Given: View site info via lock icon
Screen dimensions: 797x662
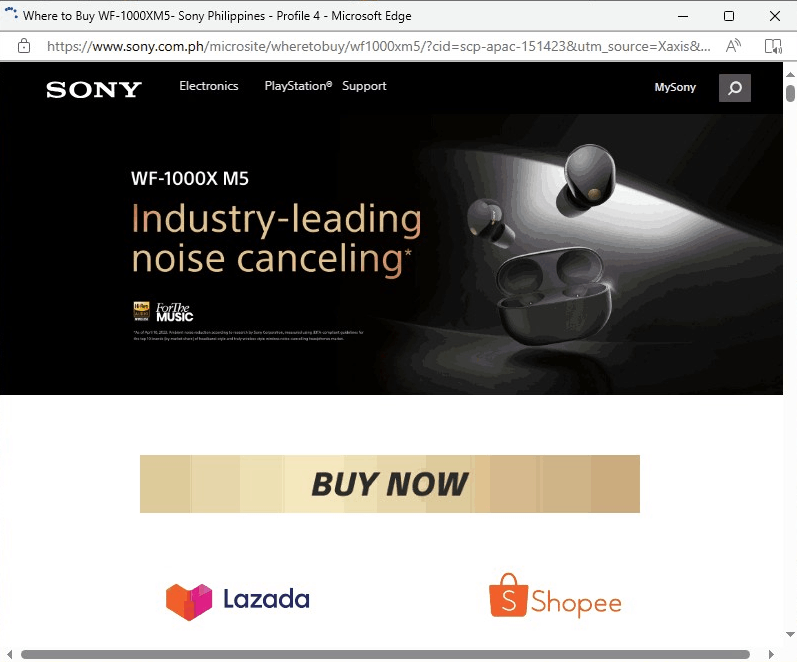Looking at the screenshot, I should pyautogui.click(x=24, y=46).
